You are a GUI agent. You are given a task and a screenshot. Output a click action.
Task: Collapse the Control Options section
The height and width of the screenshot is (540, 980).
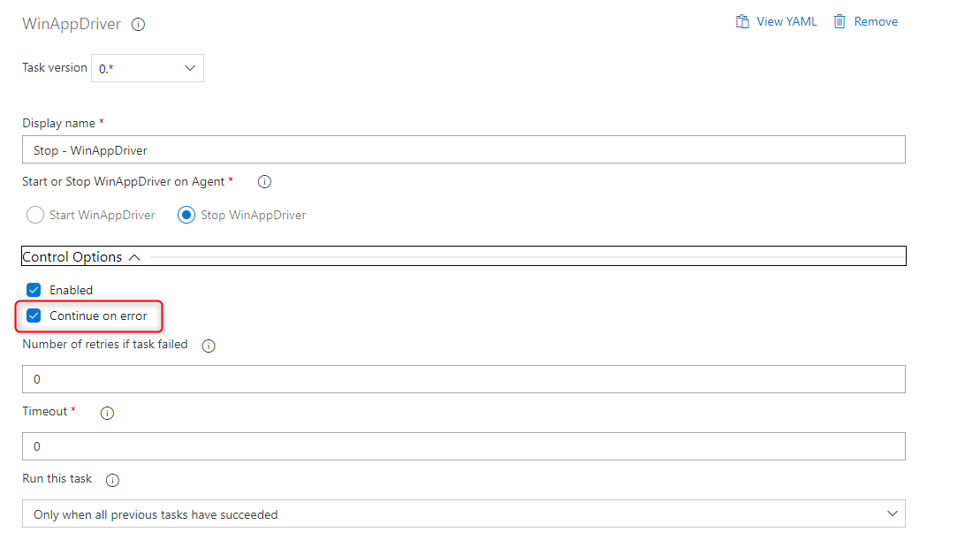pyautogui.click(x=134, y=256)
